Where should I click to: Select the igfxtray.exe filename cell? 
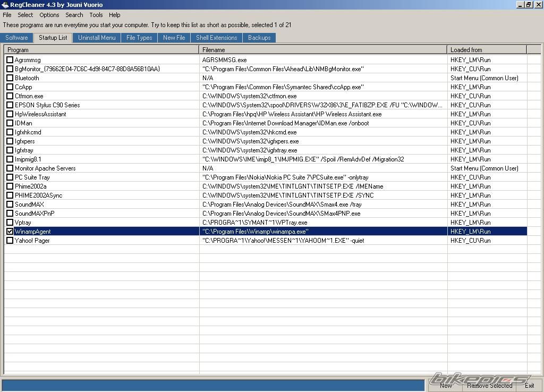click(x=324, y=150)
